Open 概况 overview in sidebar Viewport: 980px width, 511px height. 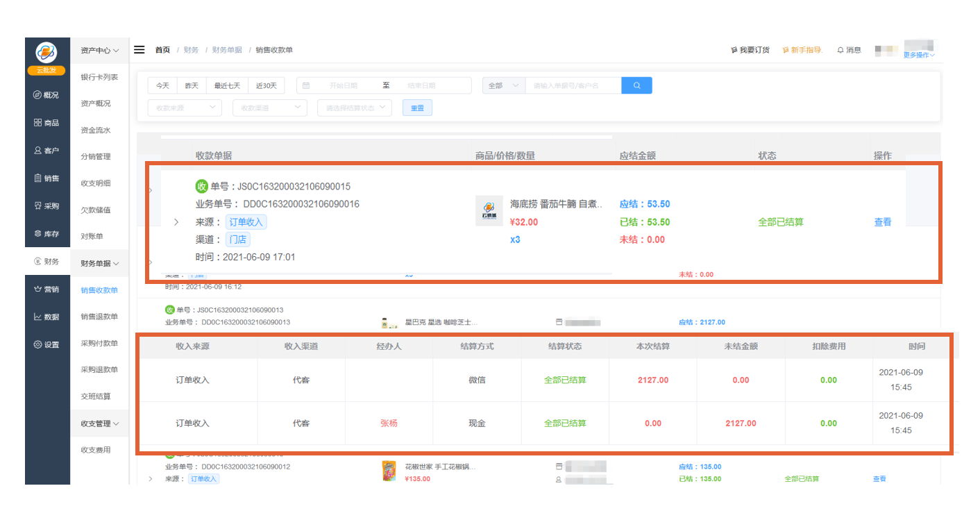click(47, 95)
